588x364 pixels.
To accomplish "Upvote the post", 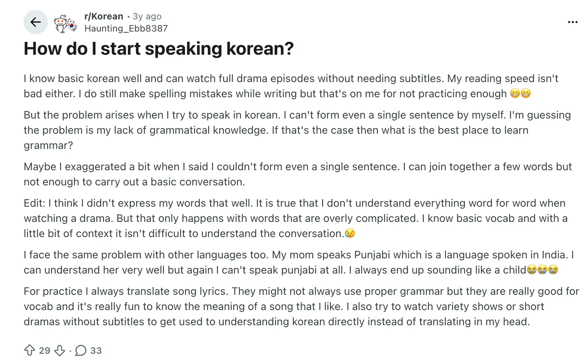I will [x=30, y=350].
